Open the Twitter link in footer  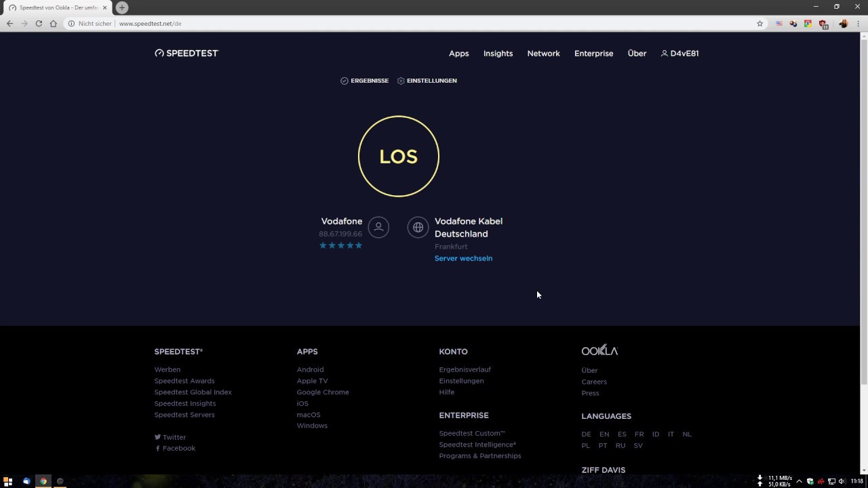170,437
